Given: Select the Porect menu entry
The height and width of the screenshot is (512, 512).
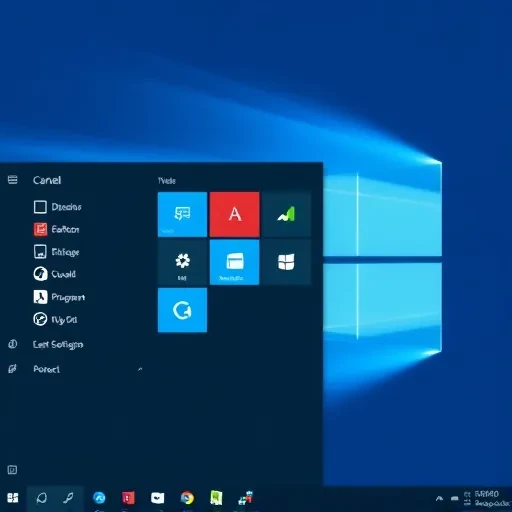Looking at the screenshot, I should 46,369.
